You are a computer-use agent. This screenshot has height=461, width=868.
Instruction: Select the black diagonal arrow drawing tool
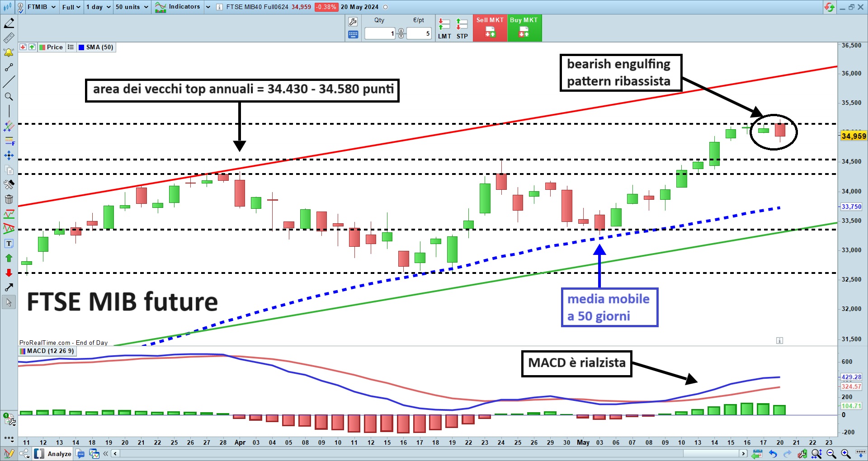click(x=9, y=287)
